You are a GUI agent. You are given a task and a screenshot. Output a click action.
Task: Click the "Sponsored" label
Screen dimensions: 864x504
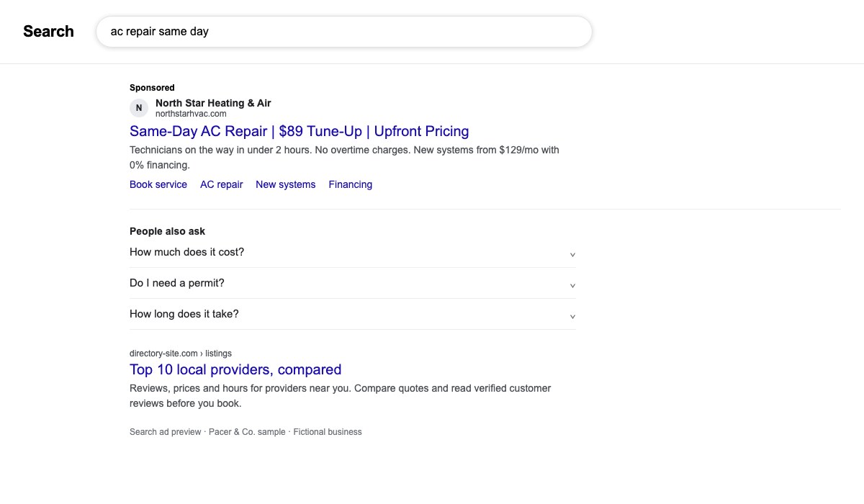pyautogui.click(x=152, y=88)
